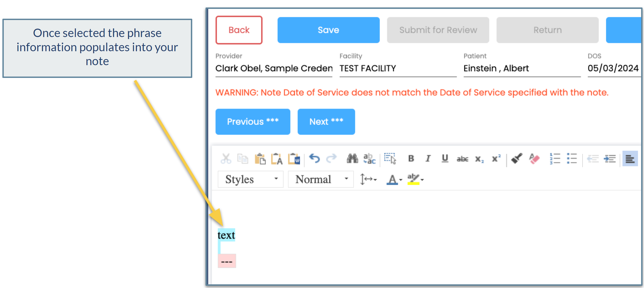Click the Back button
644x288 pixels.
pyautogui.click(x=239, y=30)
